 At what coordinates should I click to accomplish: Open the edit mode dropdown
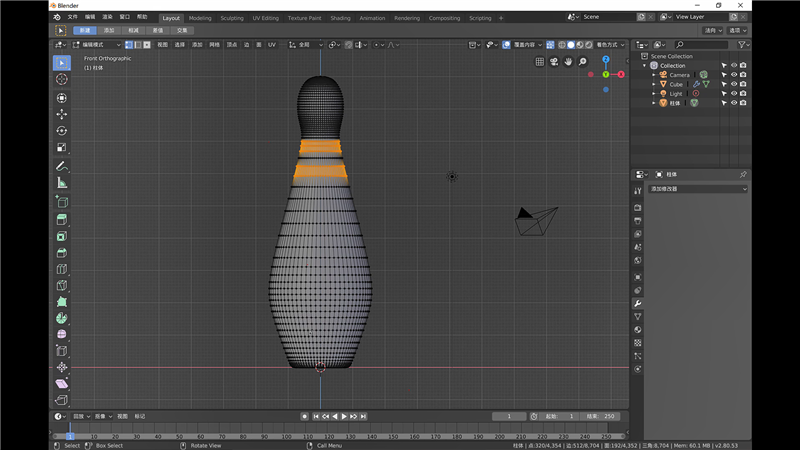pos(97,45)
